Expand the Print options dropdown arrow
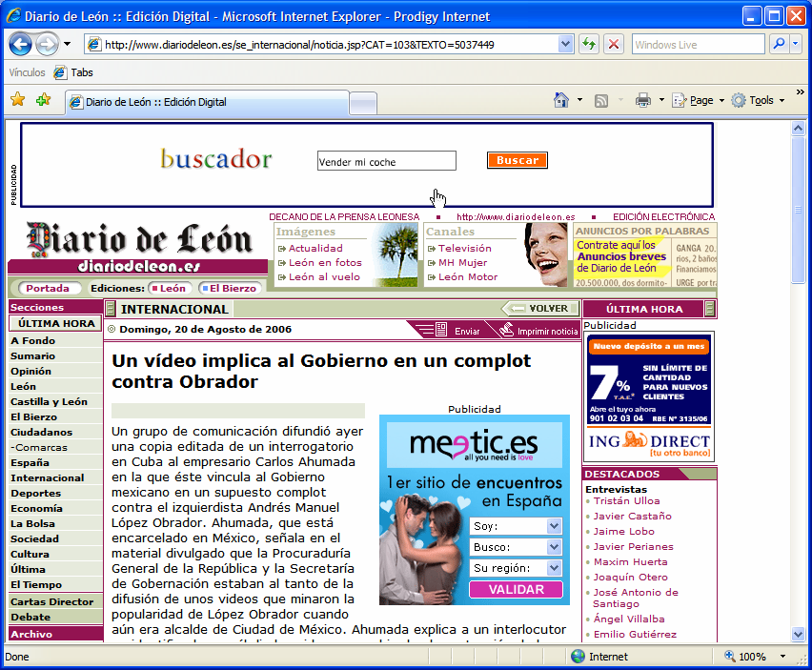The width and height of the screenshot is (812, 670). tap(661, 100)
